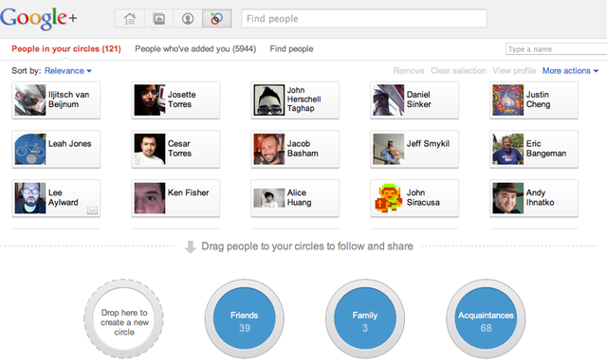The image size is (607, 364).
Task: Select Josette Torres' avatar photo
Action: [150, 100]
